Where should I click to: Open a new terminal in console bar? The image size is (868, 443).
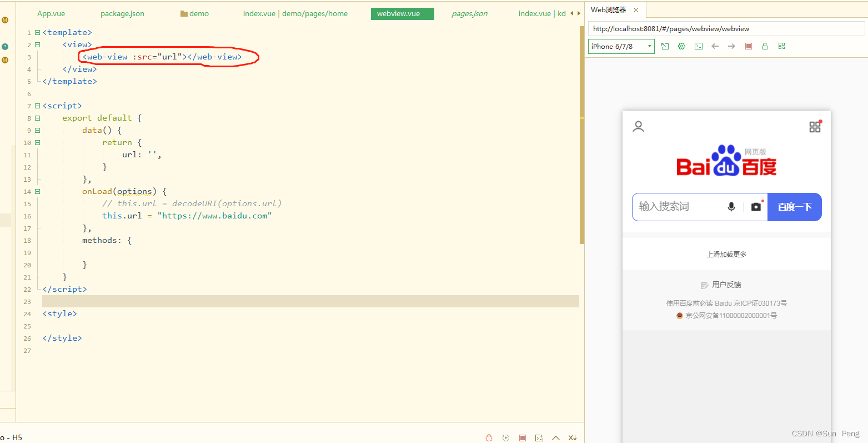[539, 437]
